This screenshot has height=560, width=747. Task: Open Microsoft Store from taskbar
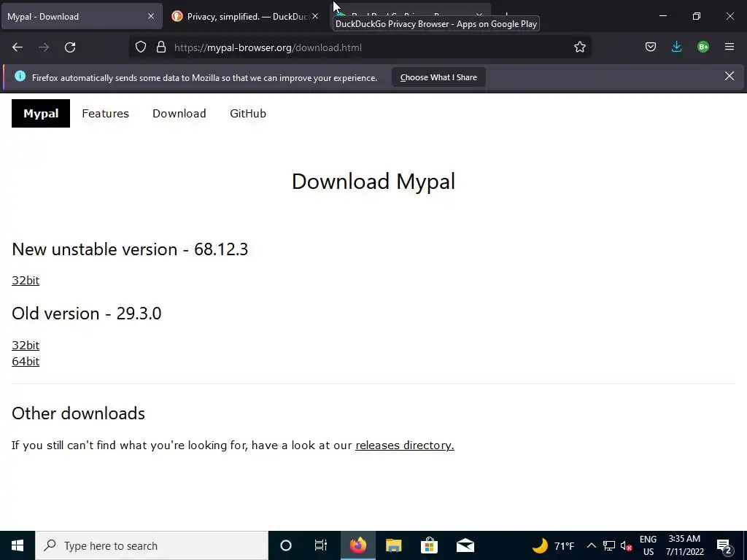pyautogui.click(x=429, y=545)
